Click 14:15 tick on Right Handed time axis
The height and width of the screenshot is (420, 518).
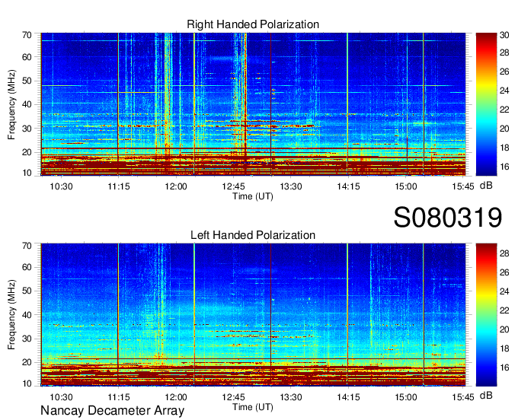point(348,186)
